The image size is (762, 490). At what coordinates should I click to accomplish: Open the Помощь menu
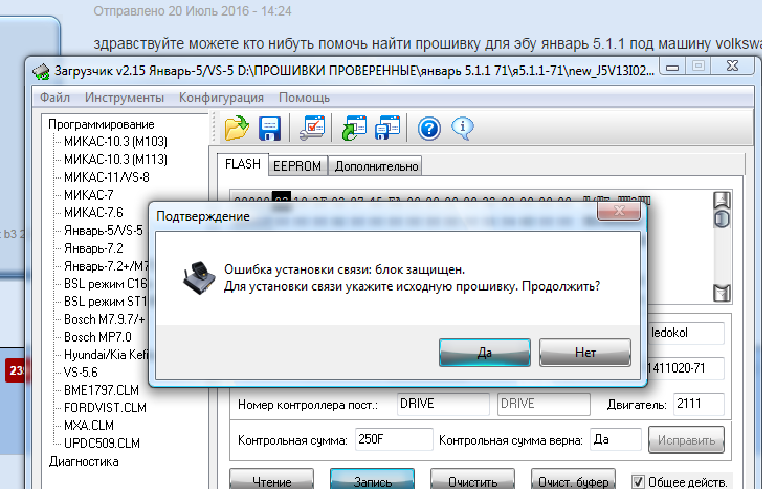click(304, 98)
